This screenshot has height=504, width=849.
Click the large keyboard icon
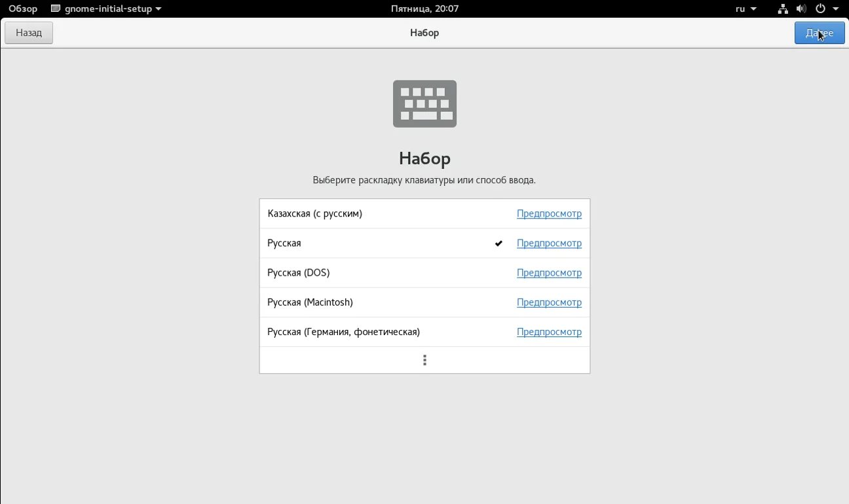[424, 104]
